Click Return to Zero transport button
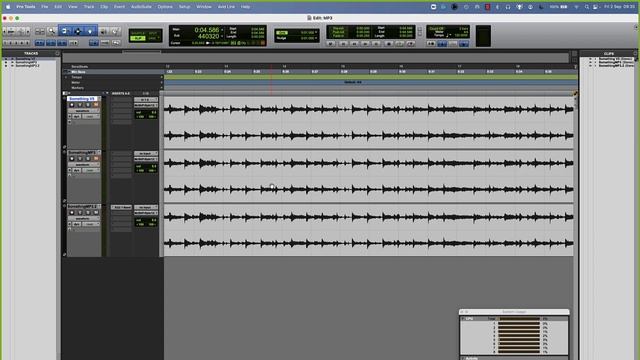This screenshot has height=360, width=640. 343,44
